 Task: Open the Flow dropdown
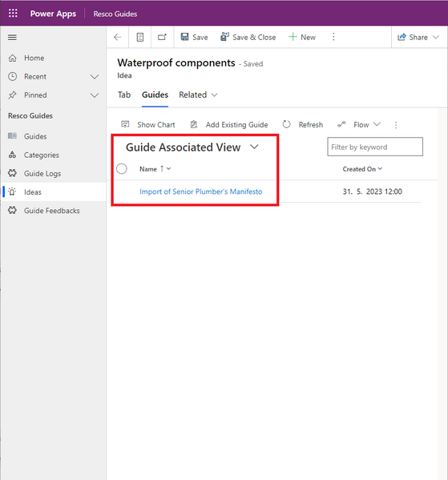pos(359,124)
